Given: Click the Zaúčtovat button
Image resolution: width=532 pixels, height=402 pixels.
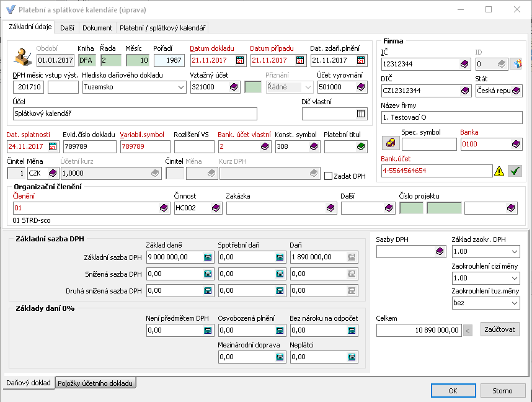Looking at the screenshot, I should pos(500,329).
